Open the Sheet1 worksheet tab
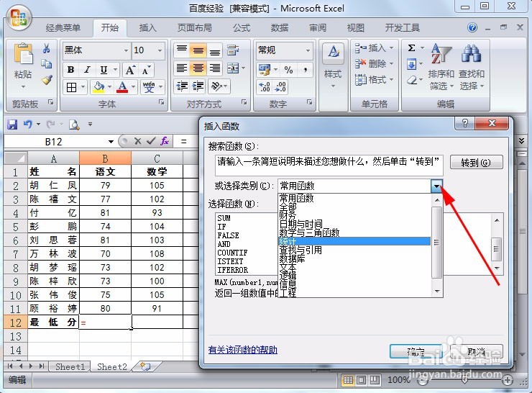This screenshot has width=532, height=393. pos(70,367)
